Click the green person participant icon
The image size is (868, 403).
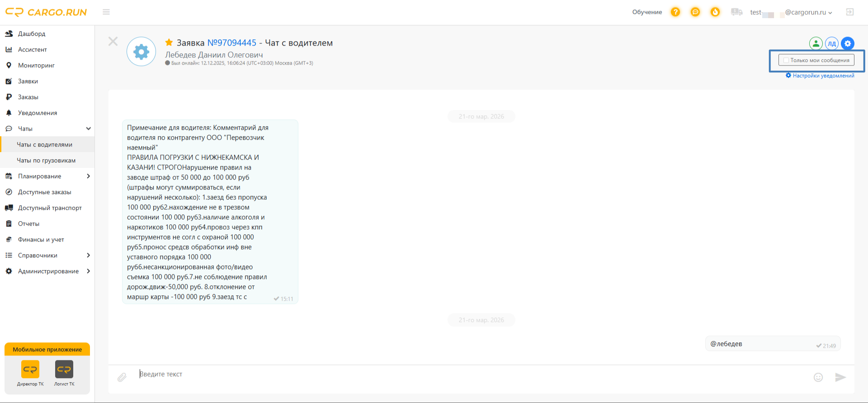pyautogui.click(x=816, y=43)
